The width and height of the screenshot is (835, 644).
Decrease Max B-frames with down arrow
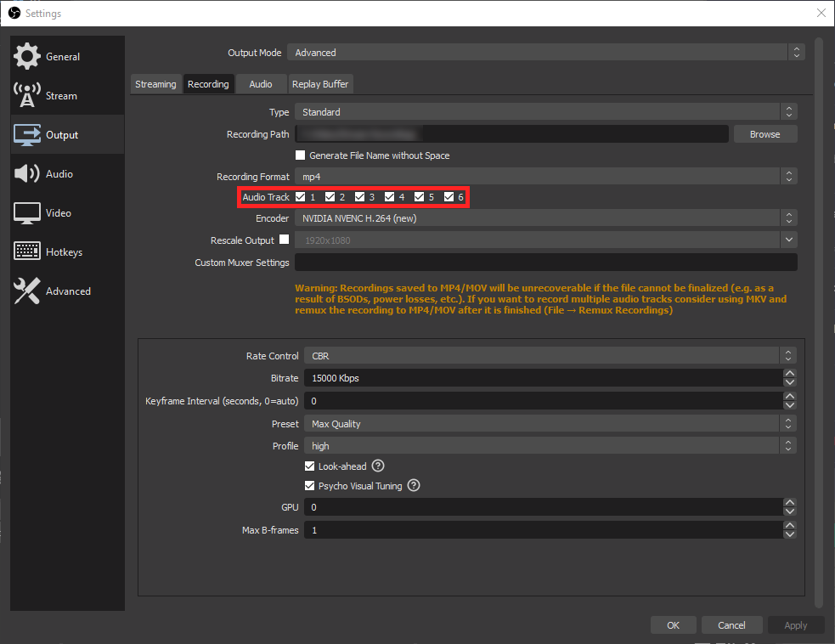click(790, 534)
